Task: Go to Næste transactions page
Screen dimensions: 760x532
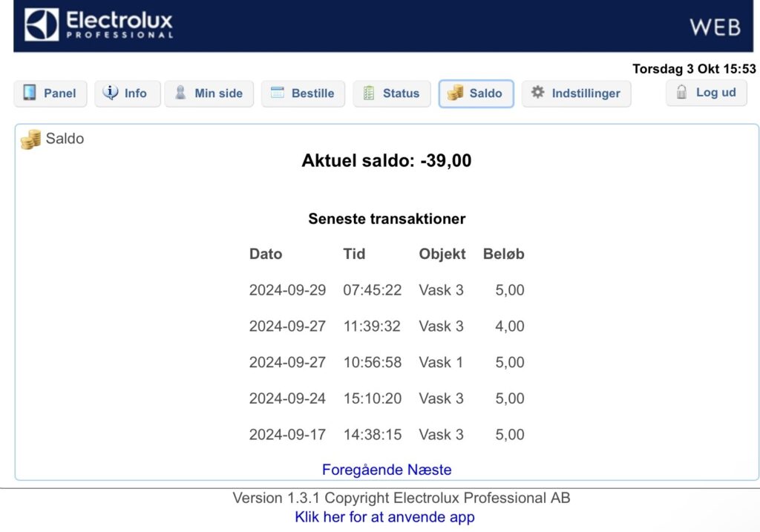Action: pos(430,470)
